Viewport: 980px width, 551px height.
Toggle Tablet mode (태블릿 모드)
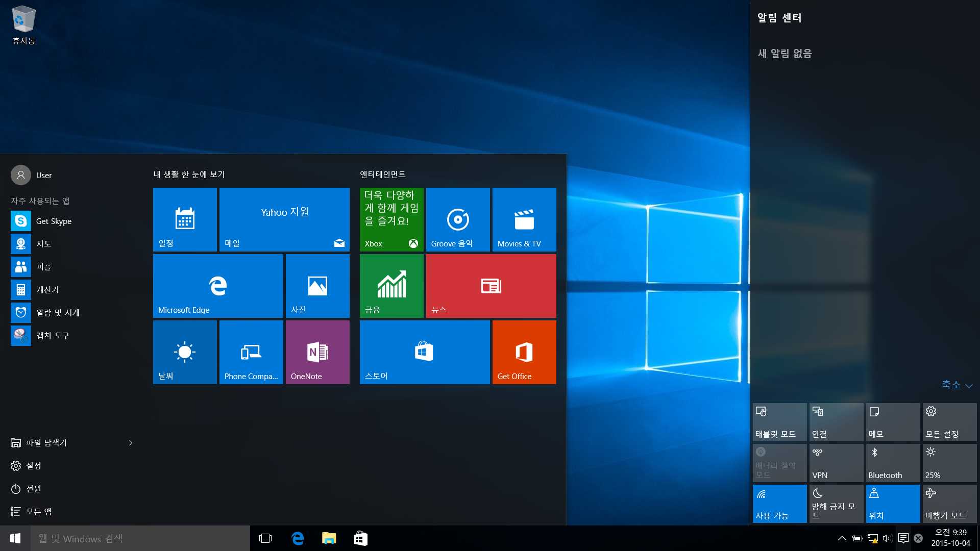click(x=779, y=422)
